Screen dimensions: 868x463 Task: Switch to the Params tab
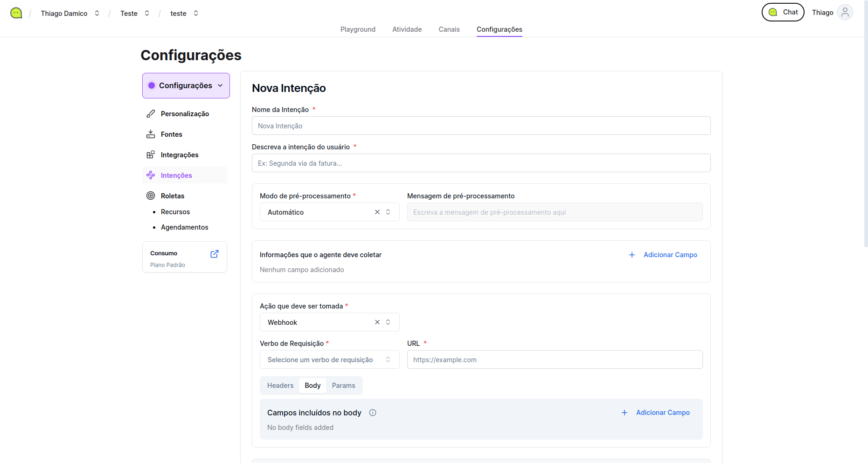343,386
